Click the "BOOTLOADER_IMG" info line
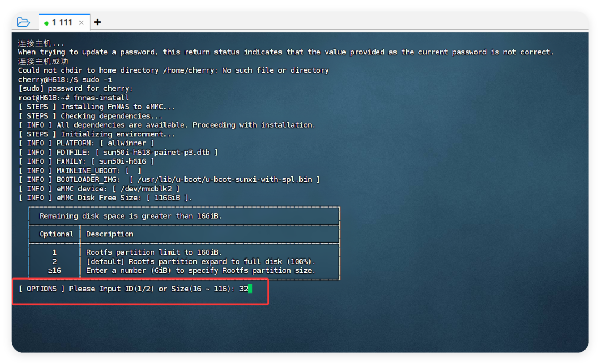 click(x=169, y=179)
